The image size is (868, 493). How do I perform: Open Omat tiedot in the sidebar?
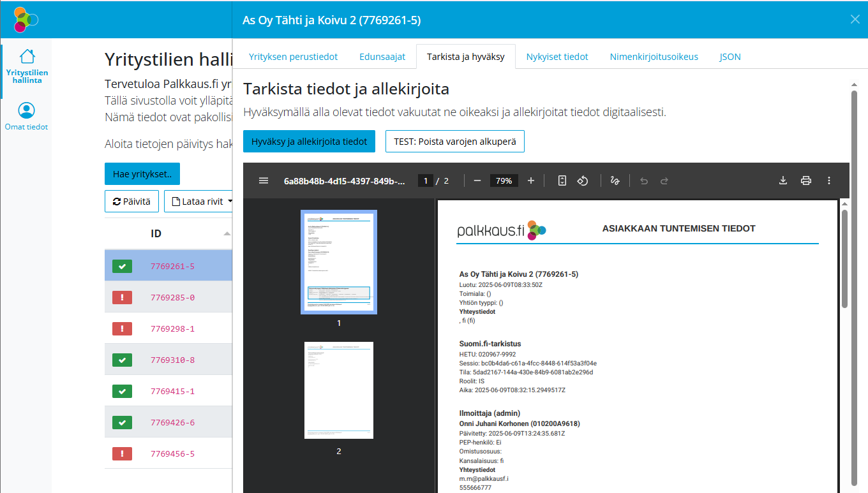(x=27, y=117)
